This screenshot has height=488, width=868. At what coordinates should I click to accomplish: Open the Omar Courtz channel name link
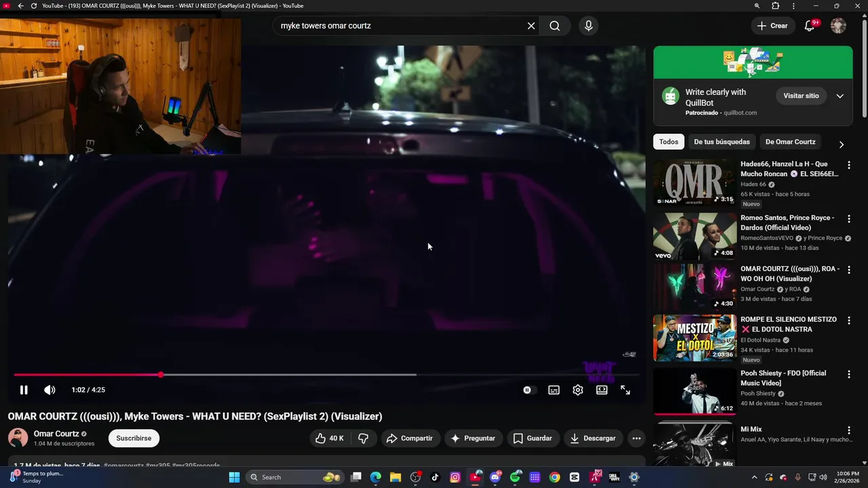click(x=56, y=434)
